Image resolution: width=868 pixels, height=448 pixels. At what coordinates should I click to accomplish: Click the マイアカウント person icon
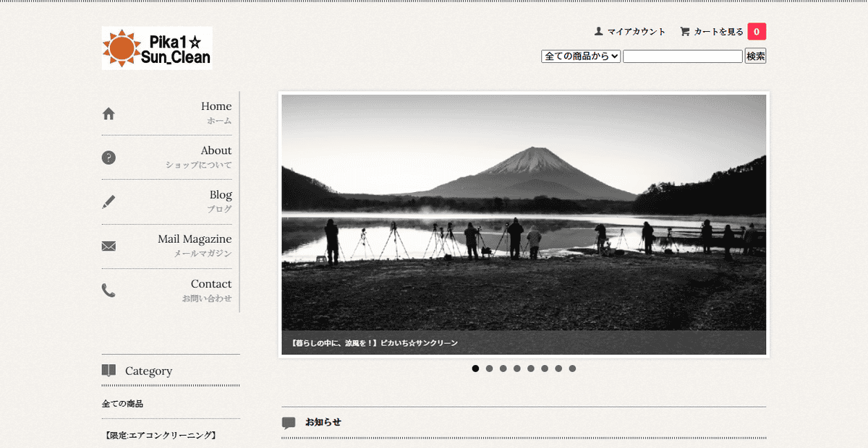[598, 32]
